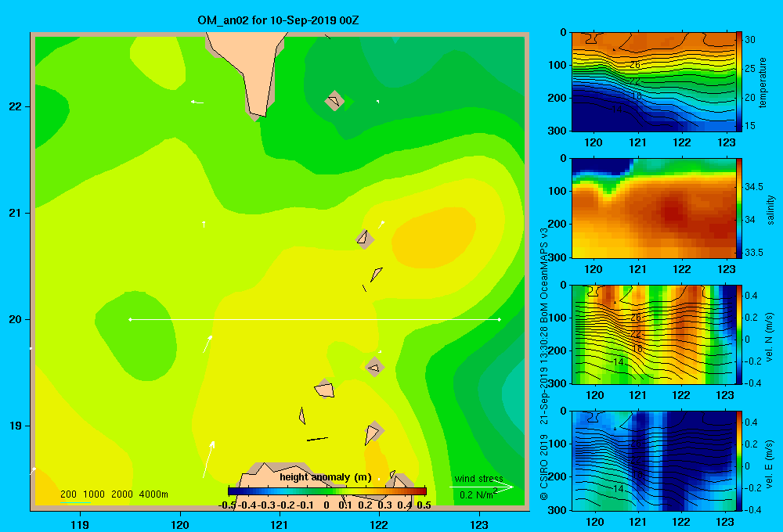Click the 'height anomaly (m)' label
783x532 pixels.
coord(326,477)
